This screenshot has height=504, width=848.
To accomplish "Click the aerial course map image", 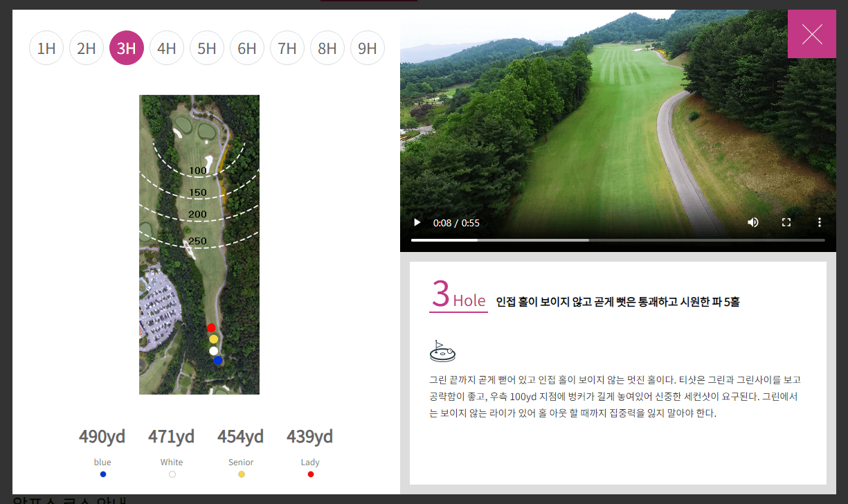I will point(199,244).
